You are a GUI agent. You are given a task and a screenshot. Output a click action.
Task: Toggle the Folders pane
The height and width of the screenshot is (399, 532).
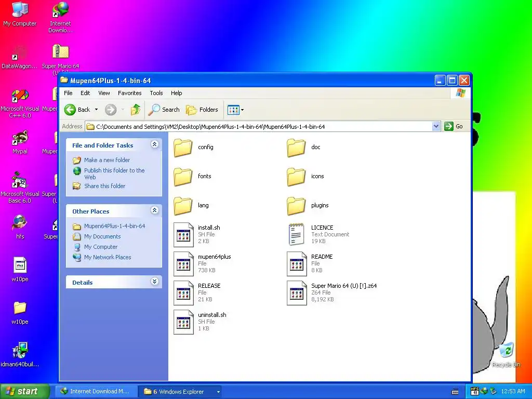(x=202, y=110)
